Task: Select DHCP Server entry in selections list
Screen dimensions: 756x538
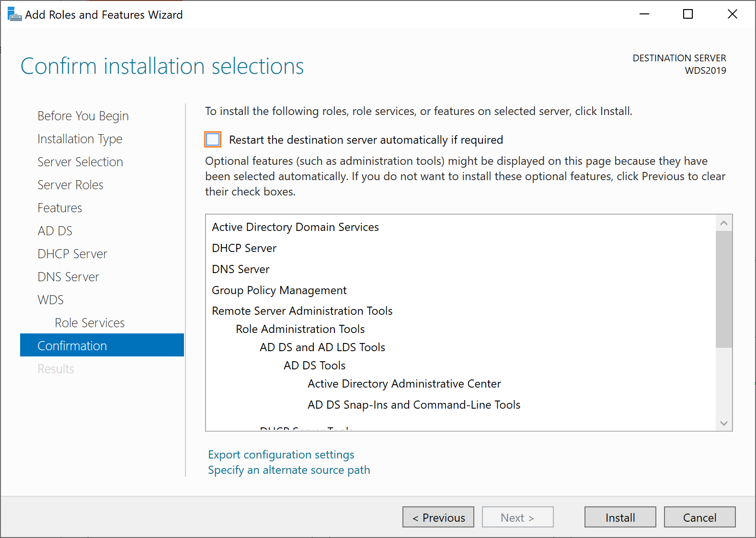Action: point(244,248)
